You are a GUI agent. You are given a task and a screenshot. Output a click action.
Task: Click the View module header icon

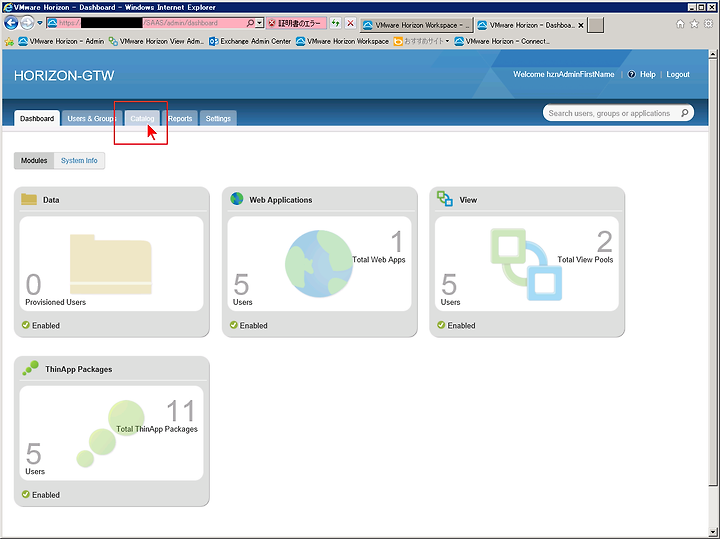tap(445, 199)
